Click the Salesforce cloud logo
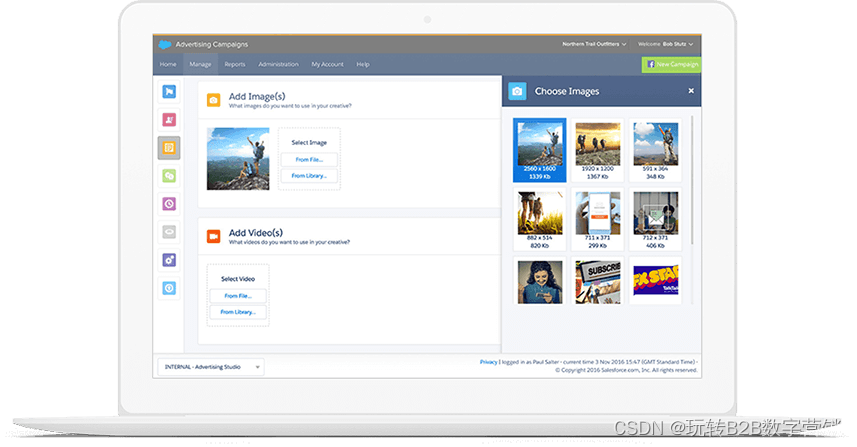 point(165,44)
